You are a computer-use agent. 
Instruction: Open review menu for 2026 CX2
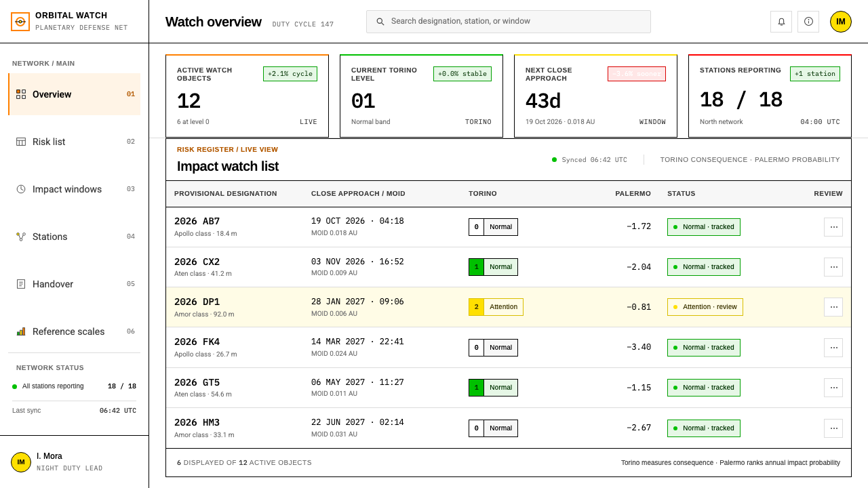833,267
